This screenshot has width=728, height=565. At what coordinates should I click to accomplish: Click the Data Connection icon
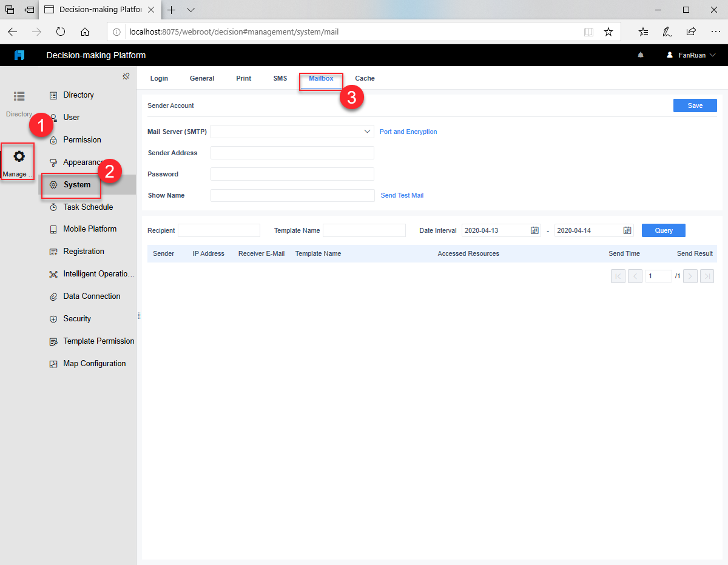click(53, 296)
